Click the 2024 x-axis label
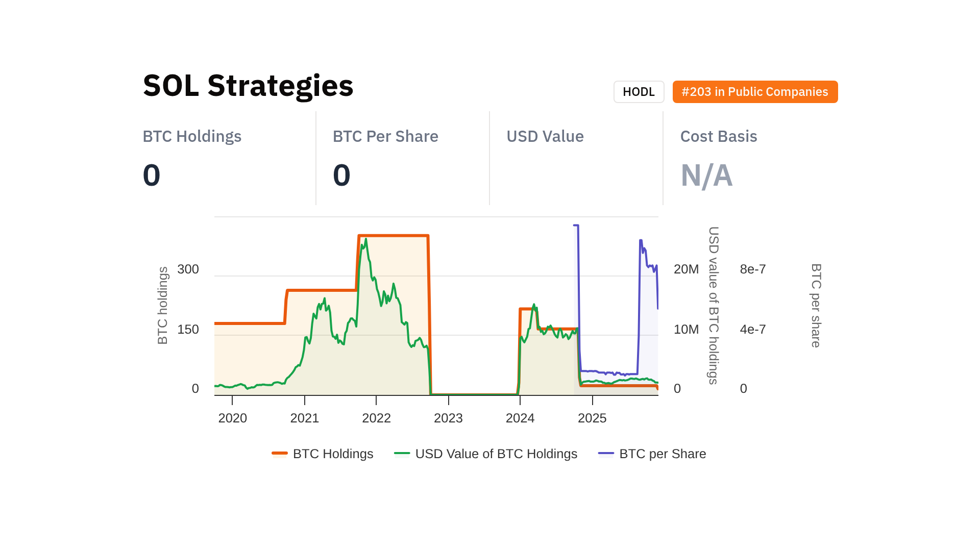The width and height of the screenshot is (980, 551). (520, 418)
